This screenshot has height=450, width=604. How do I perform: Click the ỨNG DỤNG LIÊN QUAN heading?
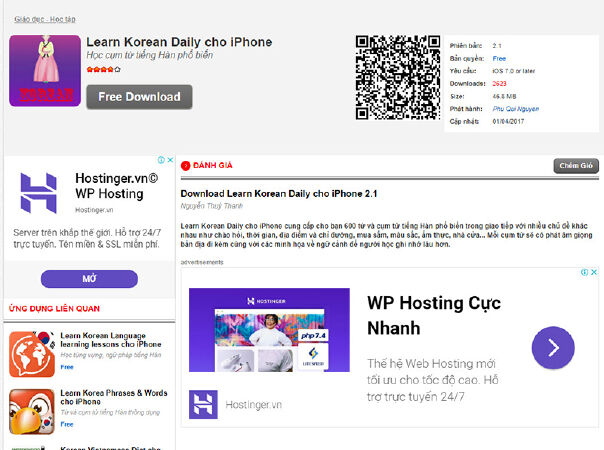(x=54, y=309)
